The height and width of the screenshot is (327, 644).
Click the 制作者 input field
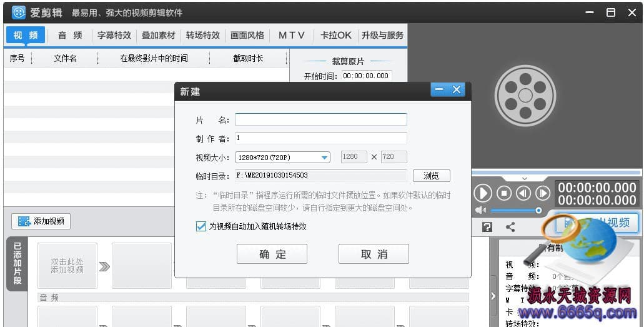pos(321,138)
